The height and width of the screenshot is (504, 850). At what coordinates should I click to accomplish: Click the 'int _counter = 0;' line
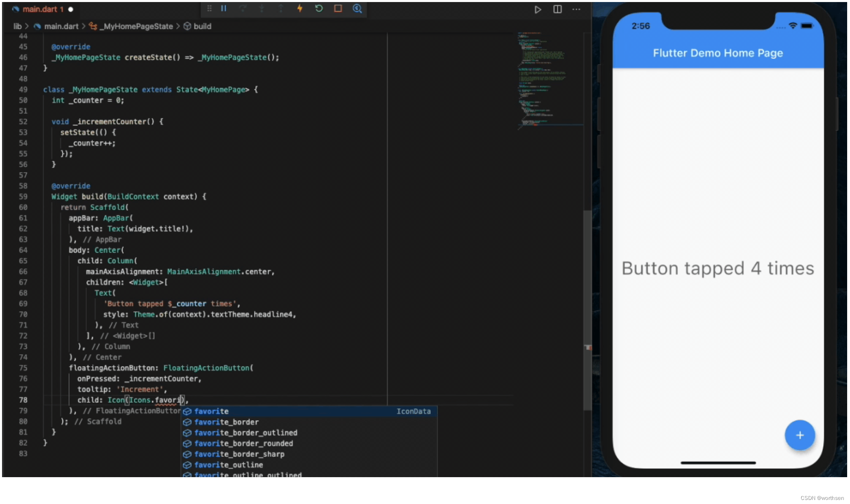88,100
